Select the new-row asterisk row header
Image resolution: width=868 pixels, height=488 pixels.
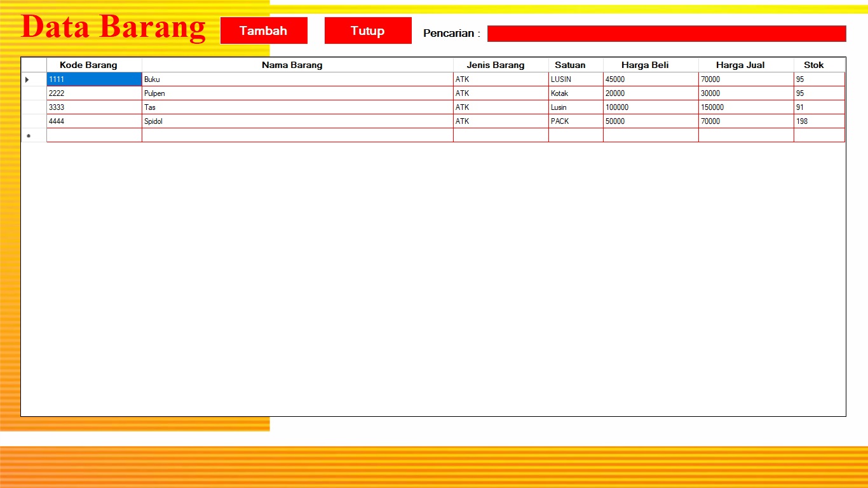click(x=34, y=135)
